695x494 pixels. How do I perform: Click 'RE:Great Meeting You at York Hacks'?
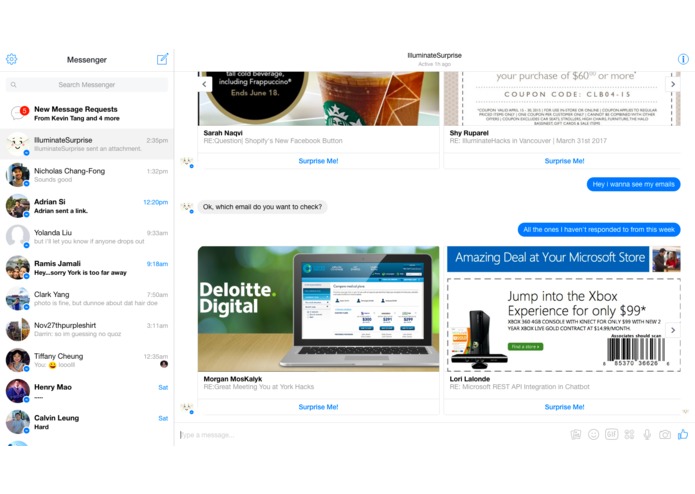point(258,387)
